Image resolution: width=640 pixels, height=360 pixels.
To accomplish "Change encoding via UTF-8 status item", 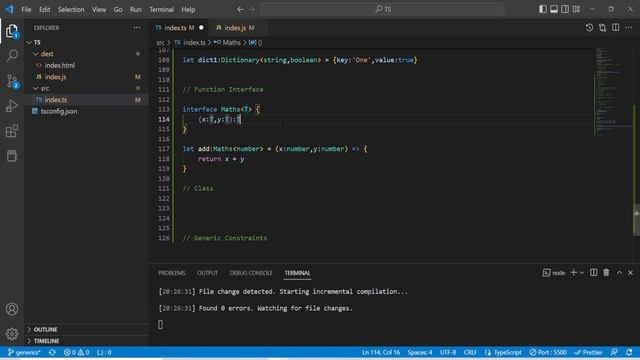I will (448, 352).
